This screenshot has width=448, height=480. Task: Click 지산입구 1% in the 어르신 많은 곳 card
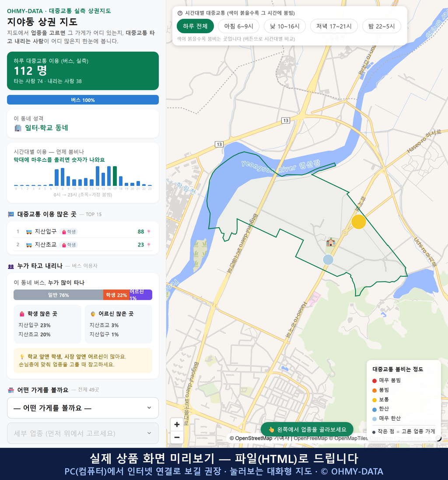pos(104,334)
